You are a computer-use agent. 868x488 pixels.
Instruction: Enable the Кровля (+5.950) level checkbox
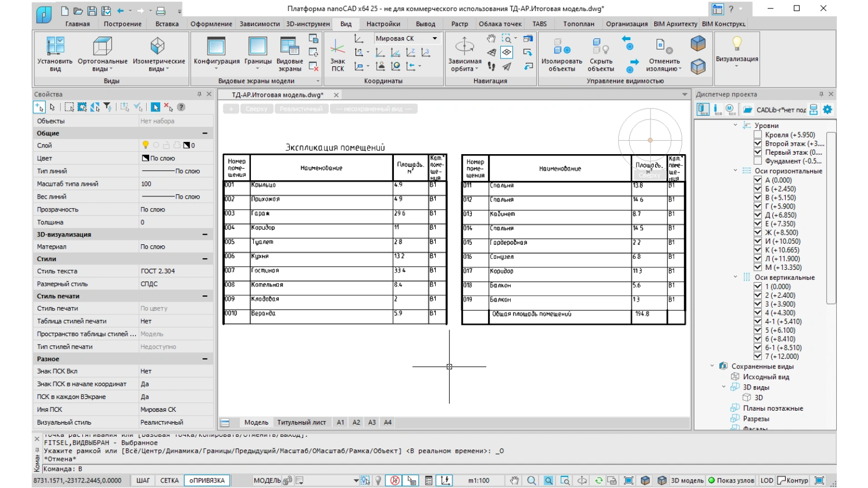click(757, 135)
